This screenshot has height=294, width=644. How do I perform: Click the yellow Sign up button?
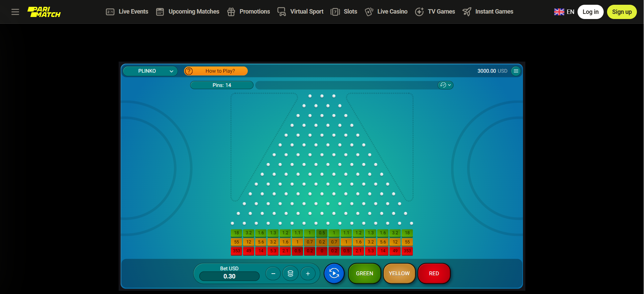point(622,12)
